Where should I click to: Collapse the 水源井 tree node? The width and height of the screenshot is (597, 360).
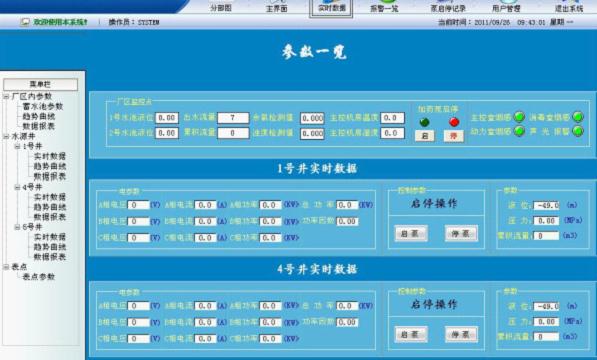pyautogui.click(x=6, y=136)
